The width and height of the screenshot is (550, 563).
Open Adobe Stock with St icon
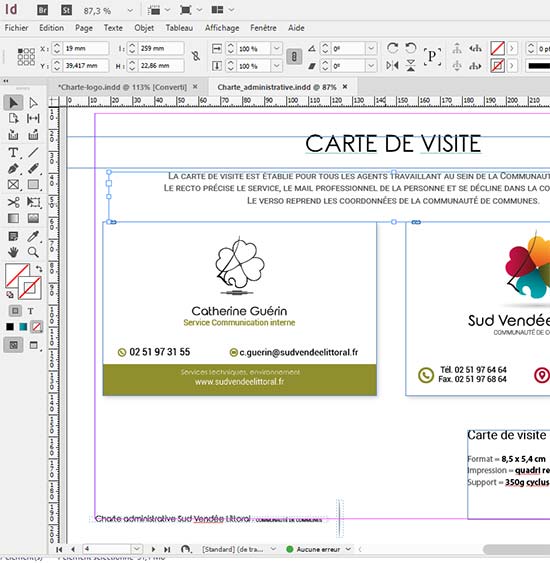(66, 10)
